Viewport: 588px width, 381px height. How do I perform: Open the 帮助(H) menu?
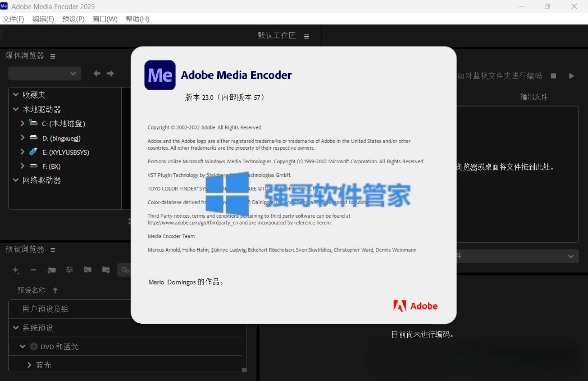pyautogui.click(x=137, y=19)
